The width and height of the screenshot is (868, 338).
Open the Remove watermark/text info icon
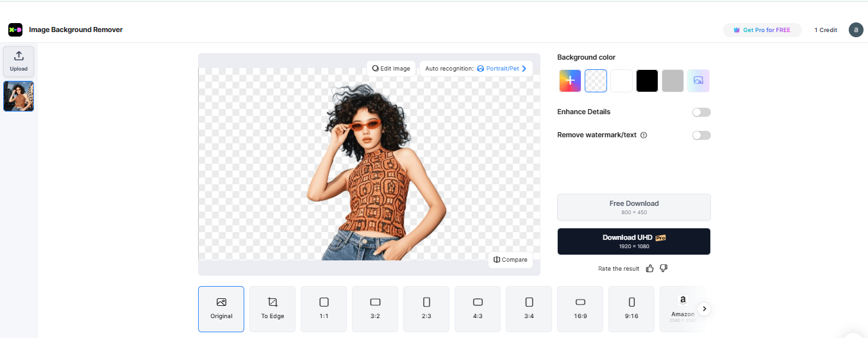pos(644,135)
